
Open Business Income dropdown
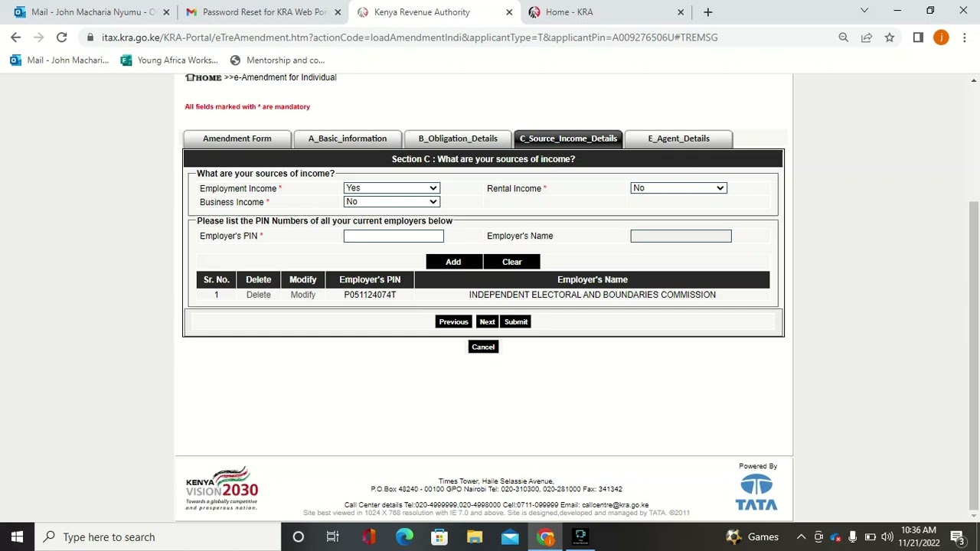[391, 201]
